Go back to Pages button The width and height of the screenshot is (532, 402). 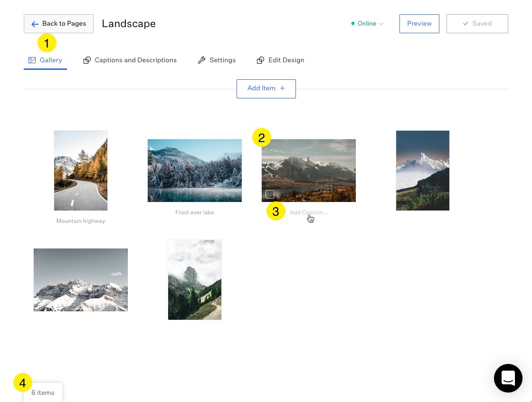tap(59, 24)
